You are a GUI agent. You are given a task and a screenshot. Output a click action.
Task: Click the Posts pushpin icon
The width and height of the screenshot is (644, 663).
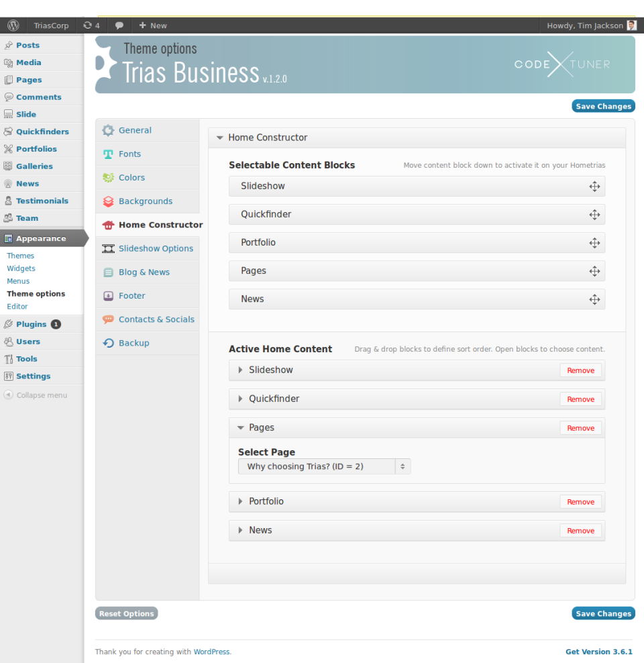click(x=8, y=45)
